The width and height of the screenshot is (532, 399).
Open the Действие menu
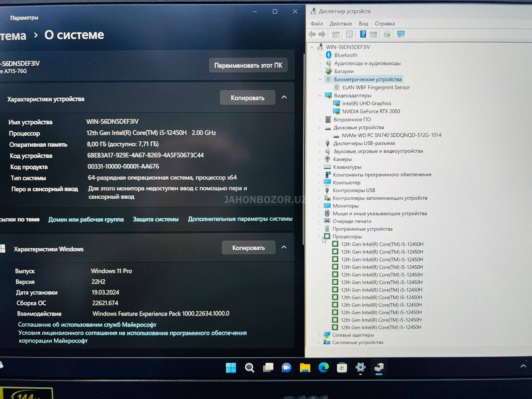(x=341, y=24)
